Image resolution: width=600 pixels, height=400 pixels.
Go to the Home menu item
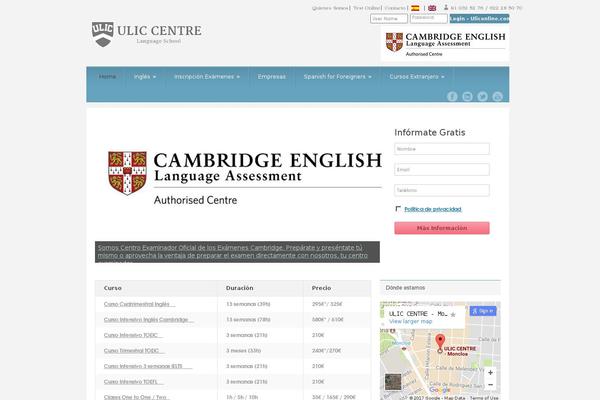(107, 77)
